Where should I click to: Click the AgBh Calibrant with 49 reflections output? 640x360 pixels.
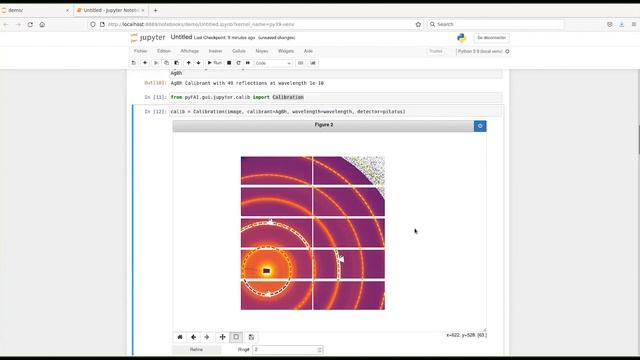247,83
